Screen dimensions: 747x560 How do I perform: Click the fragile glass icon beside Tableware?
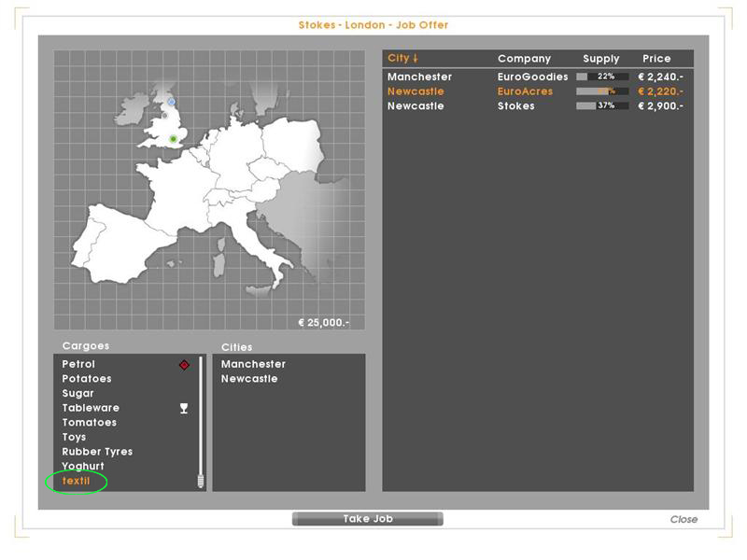coord(184,408)
